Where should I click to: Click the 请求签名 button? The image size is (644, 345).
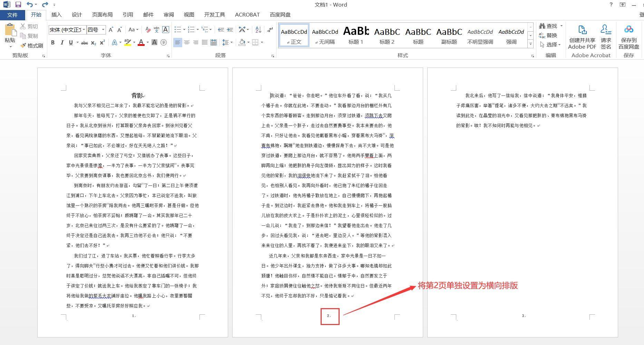(x=606, y=37)
